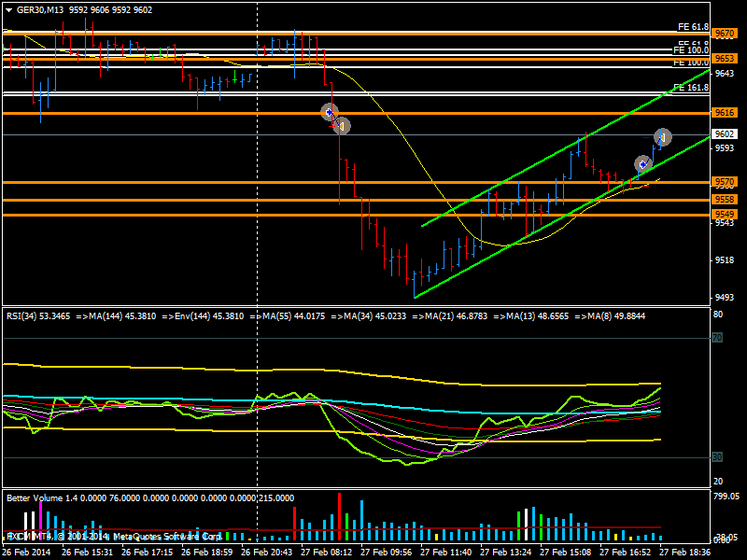
Task: Click the 9558 orange price tag
Action: [x=725, y=200]
